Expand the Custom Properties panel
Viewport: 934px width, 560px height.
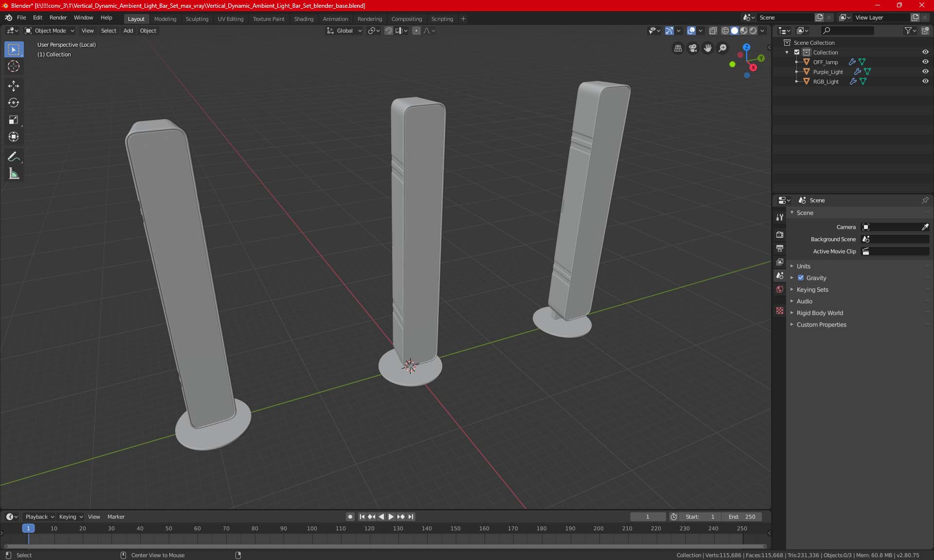(821, 325)
